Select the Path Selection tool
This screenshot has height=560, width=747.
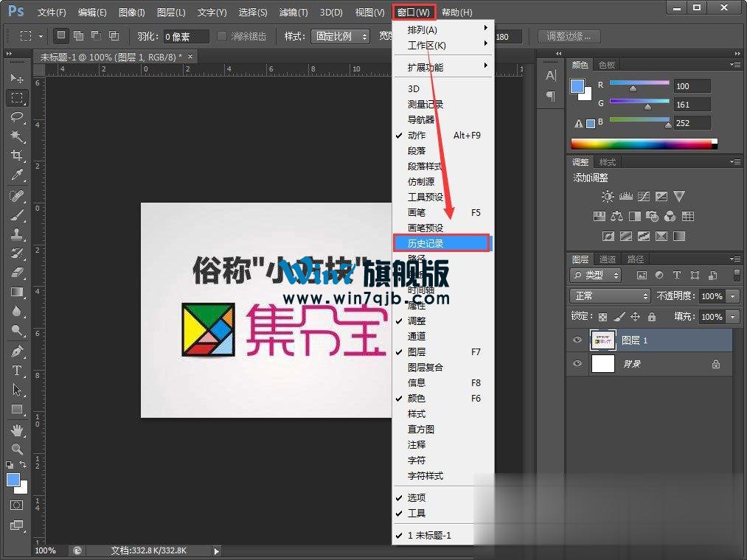[x=17, y=390]
